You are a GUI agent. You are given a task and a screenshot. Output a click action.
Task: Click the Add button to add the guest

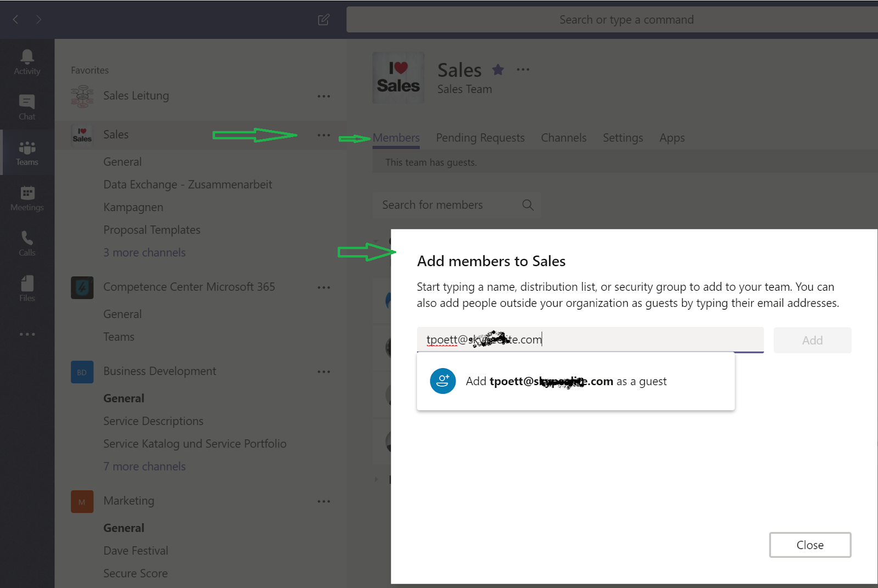[x=812, y=340]
